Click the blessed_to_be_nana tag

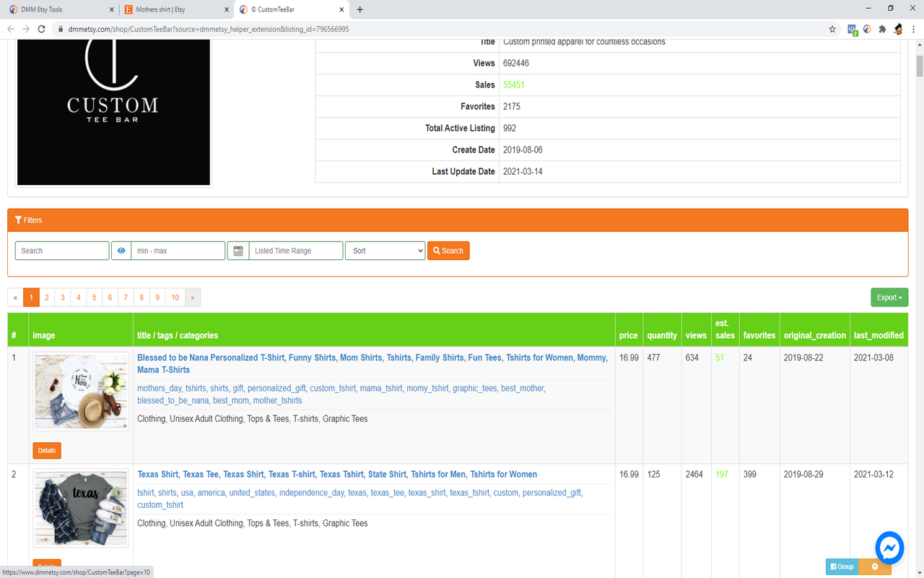tap(173, 400)
